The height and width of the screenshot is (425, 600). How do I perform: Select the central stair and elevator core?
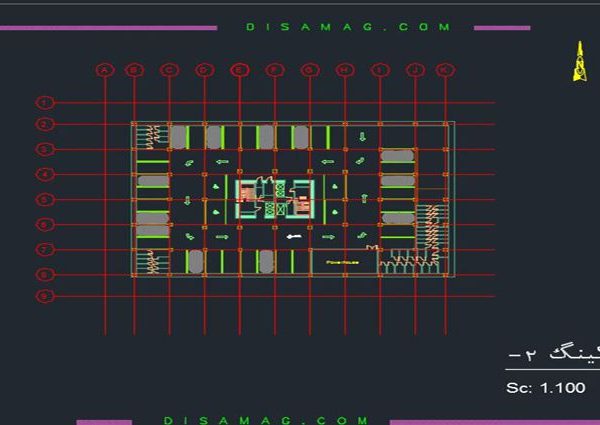coord(275,199)
